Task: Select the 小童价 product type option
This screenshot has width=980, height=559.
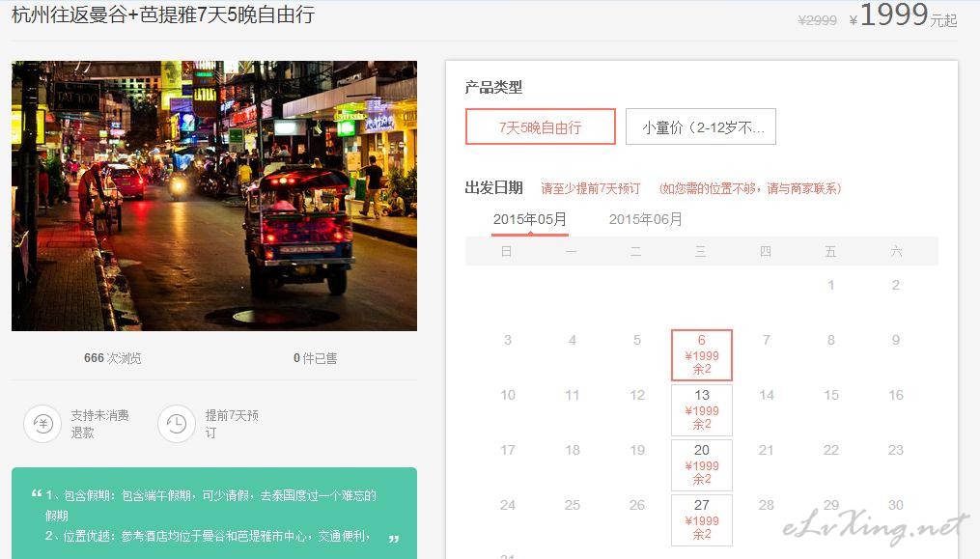Action: point(701,126)
